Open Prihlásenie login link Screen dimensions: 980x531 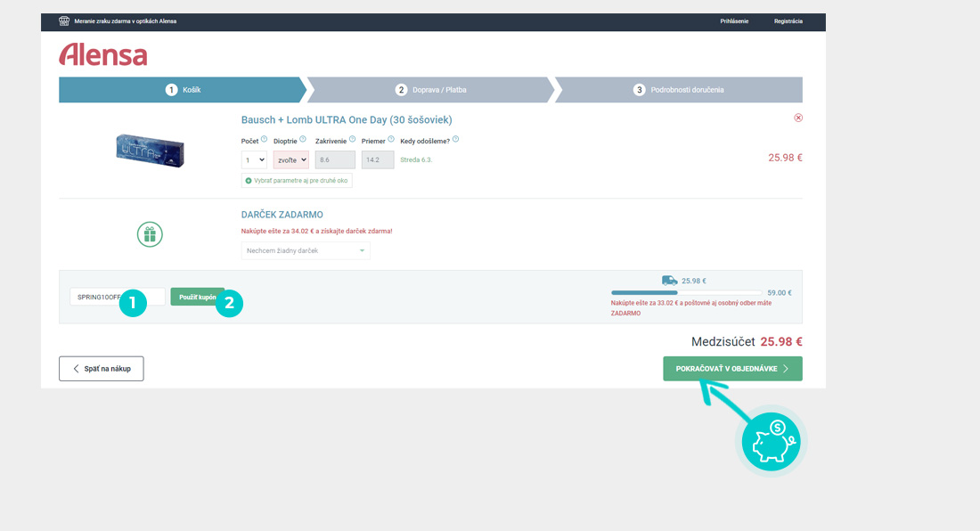point(734,21)
